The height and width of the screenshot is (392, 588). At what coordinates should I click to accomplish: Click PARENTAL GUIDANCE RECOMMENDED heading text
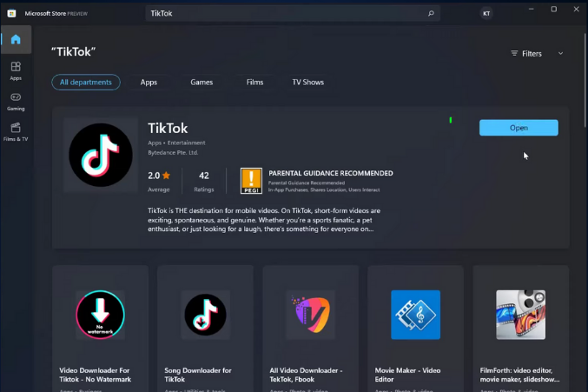(x=331, y=173)
